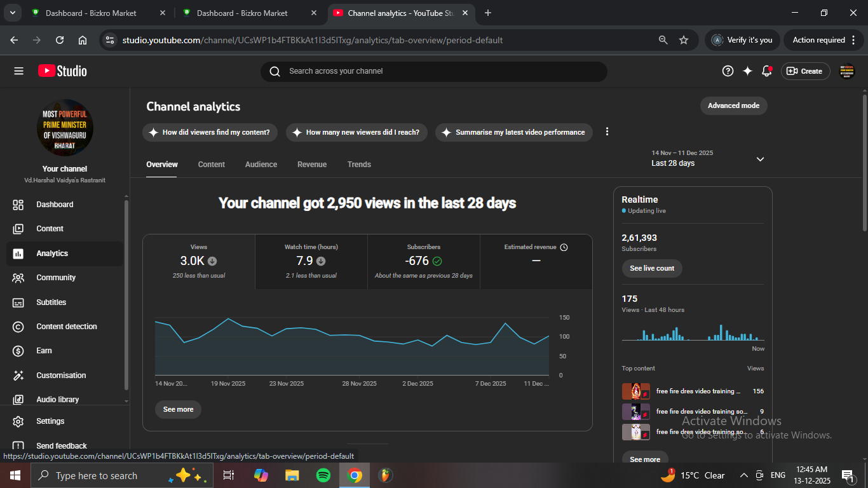Click the Estimated revenue clock icon
The height and width of the screenshot is (488, 868).
564,247
